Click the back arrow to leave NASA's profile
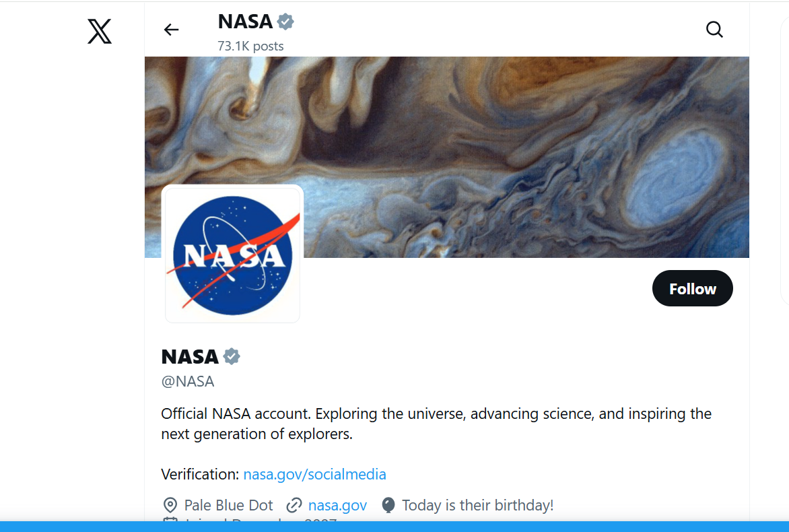The width and height of the screenshot is (789, 532). pos(171,30)
